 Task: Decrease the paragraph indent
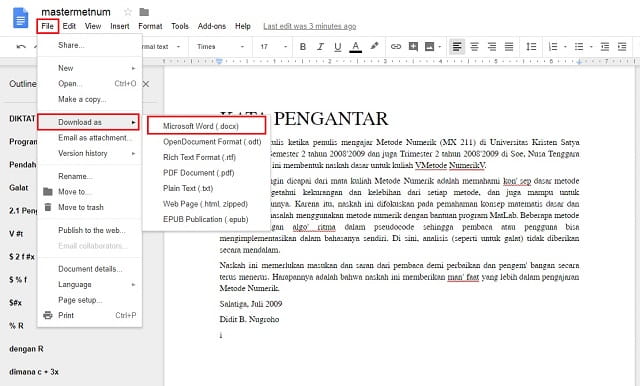pyautogui.click(x=604, y=47)
